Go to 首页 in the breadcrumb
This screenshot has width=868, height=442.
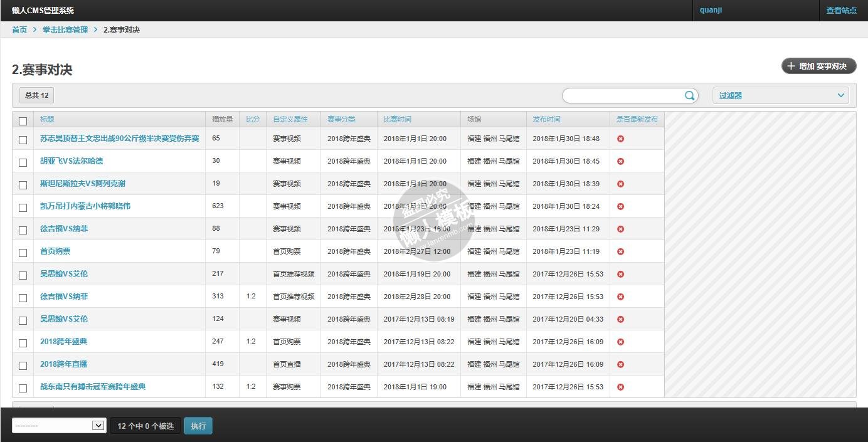click(x=19, y=30)
